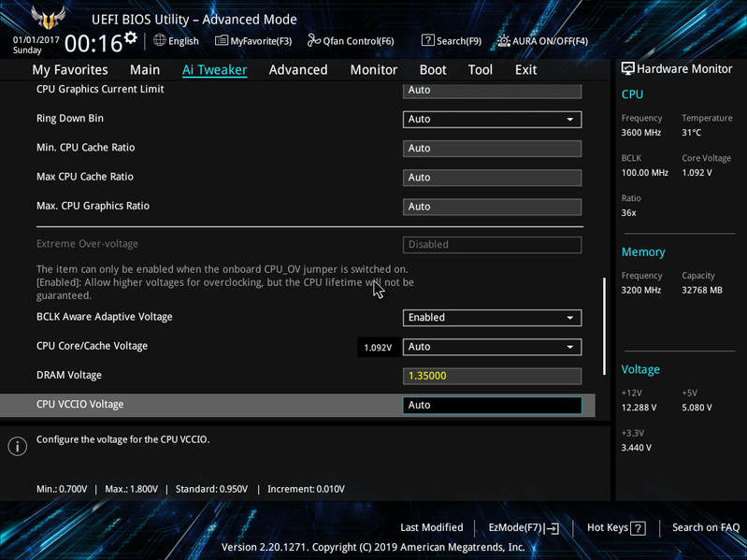The width and height of the screenshot is (747, 560).
Task: Open MyFavorite(F3) list icon
Action: pos(221,40)
